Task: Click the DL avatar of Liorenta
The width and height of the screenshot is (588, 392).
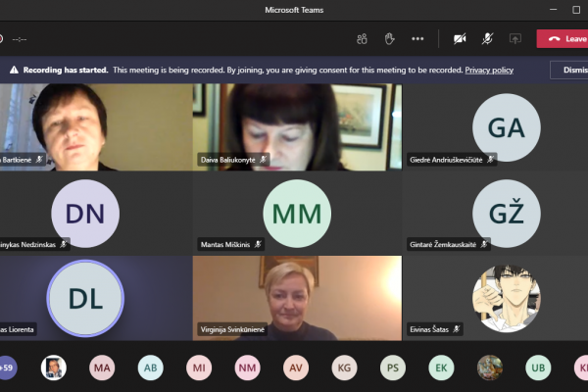Action: coord(85,299)
